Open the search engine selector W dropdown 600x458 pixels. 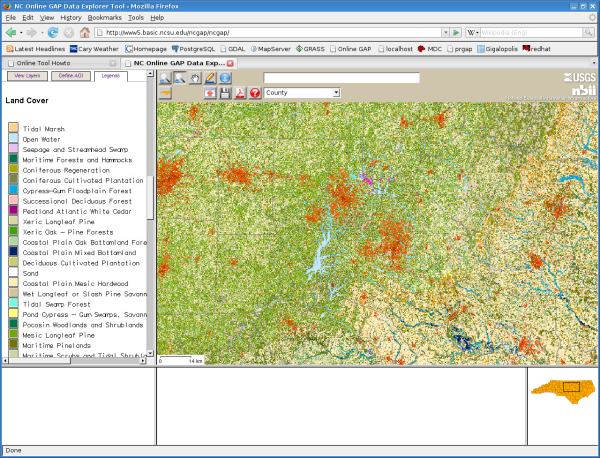coord(473,33)
